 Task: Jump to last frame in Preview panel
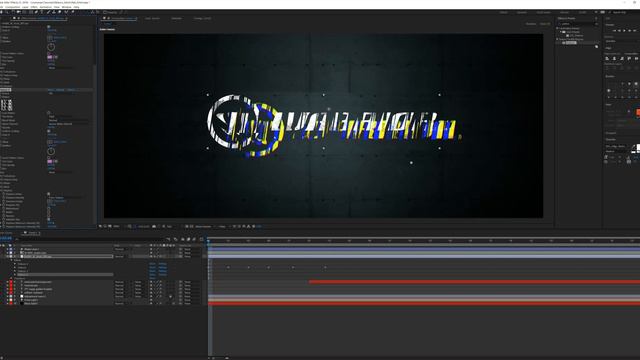(635, 31)
